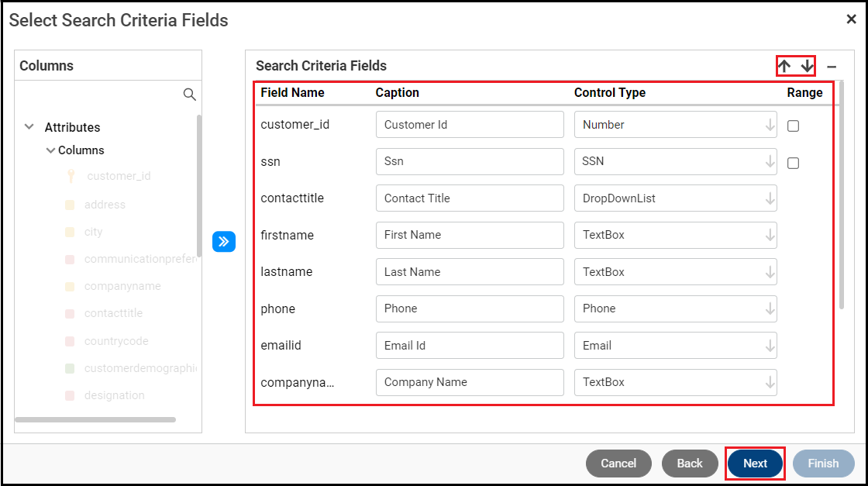
Task: Close the Select Search Criteria Fields dialog
Action: coord(851,19)
